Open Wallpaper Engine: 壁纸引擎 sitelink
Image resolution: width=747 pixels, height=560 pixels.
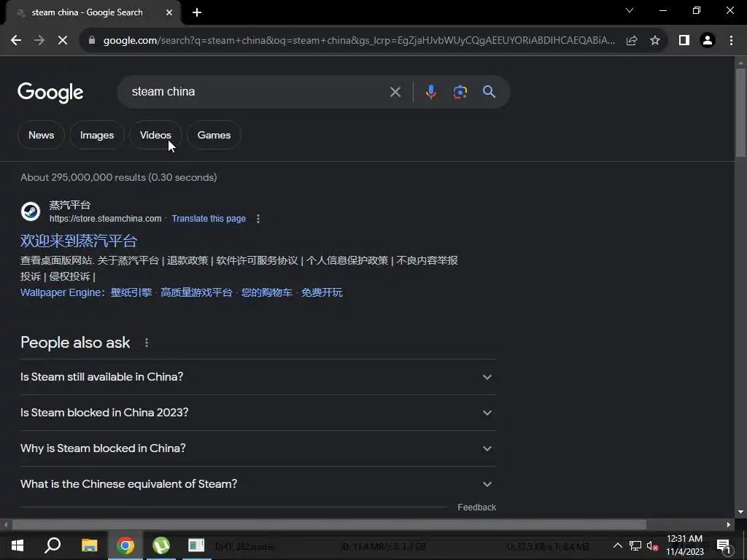(x=86, y=292)
